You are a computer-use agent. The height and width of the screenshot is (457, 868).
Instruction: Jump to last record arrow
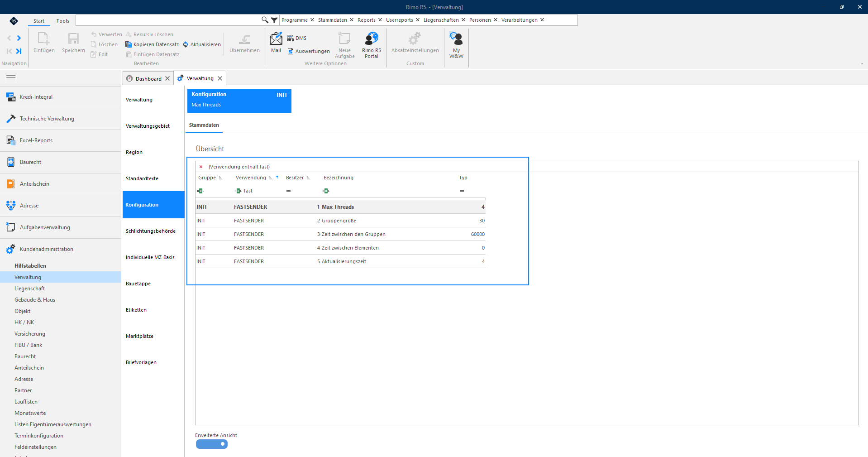pyautogui.click(x=19, y=51)
